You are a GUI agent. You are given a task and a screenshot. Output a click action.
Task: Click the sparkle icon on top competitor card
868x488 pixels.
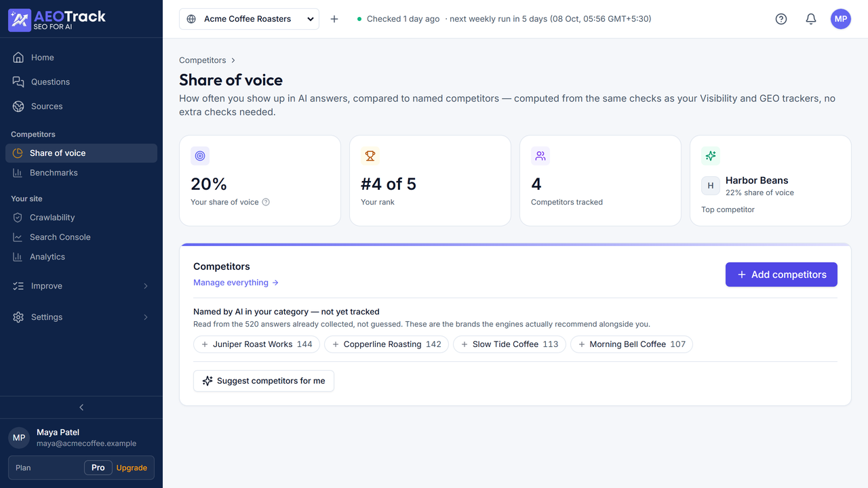pyautogui.click(x=711, y=156)
